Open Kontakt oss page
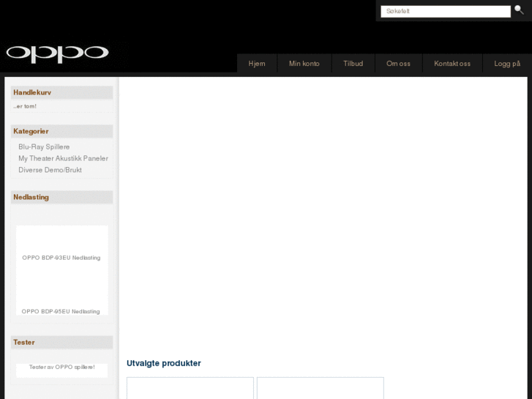 point(452,64)
